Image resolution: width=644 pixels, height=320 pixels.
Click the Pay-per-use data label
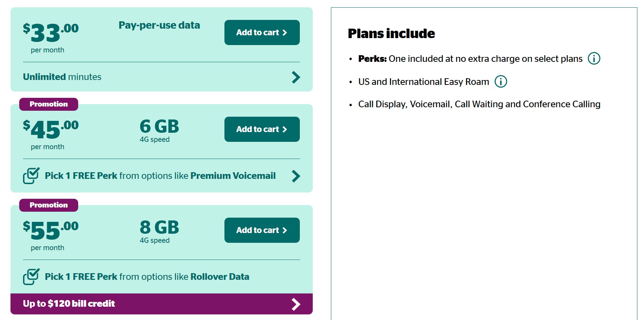(159, 25)
